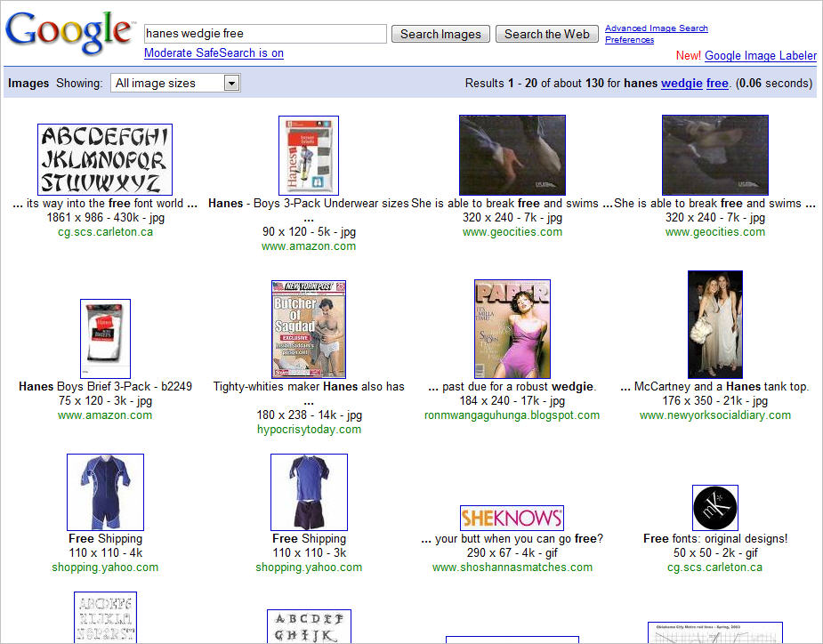Click '... your butt when you can go free?' caption
This screenshot has width=823, height=644.
512,538
